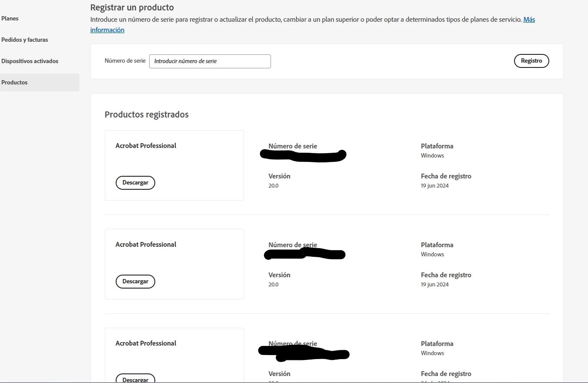
Task: Click the Número de serie input field
Action: coord(210,61)
